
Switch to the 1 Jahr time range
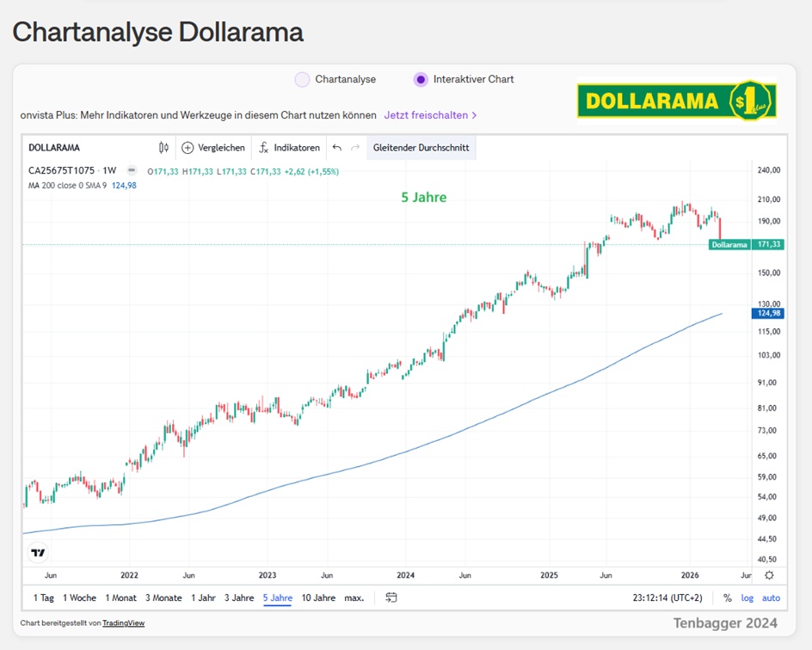pos(203,598)
